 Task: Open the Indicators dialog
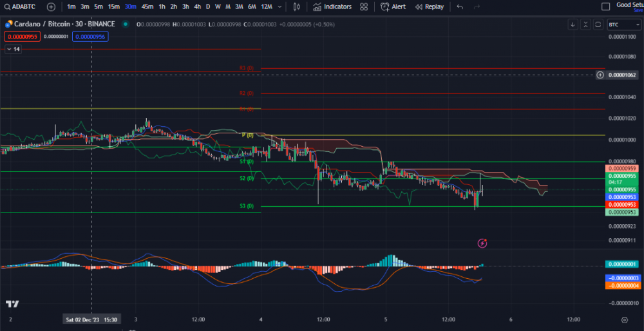(x=332, y=6)
